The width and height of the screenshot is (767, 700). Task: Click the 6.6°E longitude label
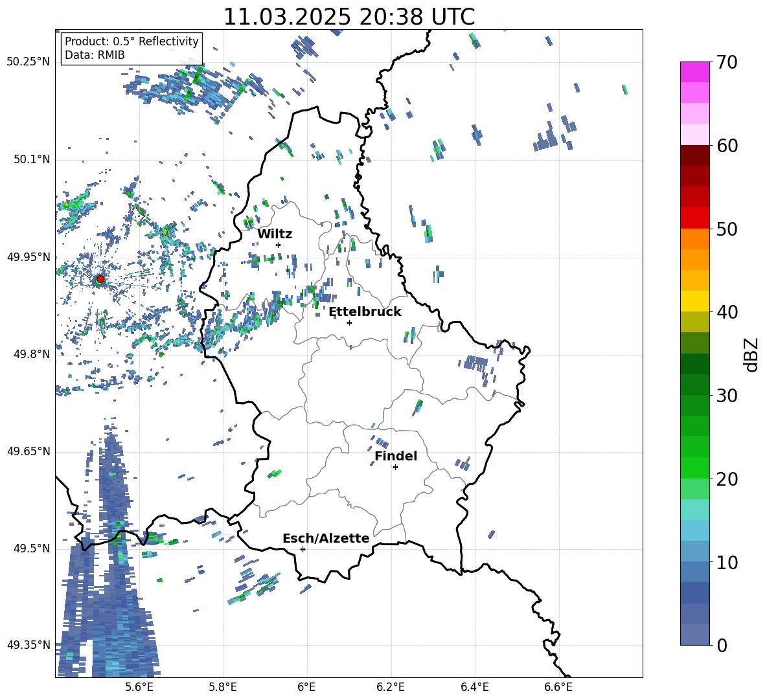558,687
